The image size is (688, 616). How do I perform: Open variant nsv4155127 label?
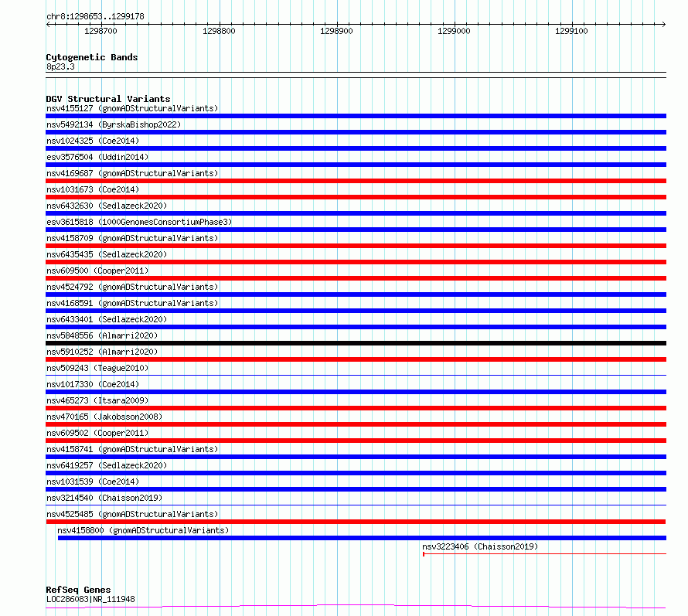point(132,108)
